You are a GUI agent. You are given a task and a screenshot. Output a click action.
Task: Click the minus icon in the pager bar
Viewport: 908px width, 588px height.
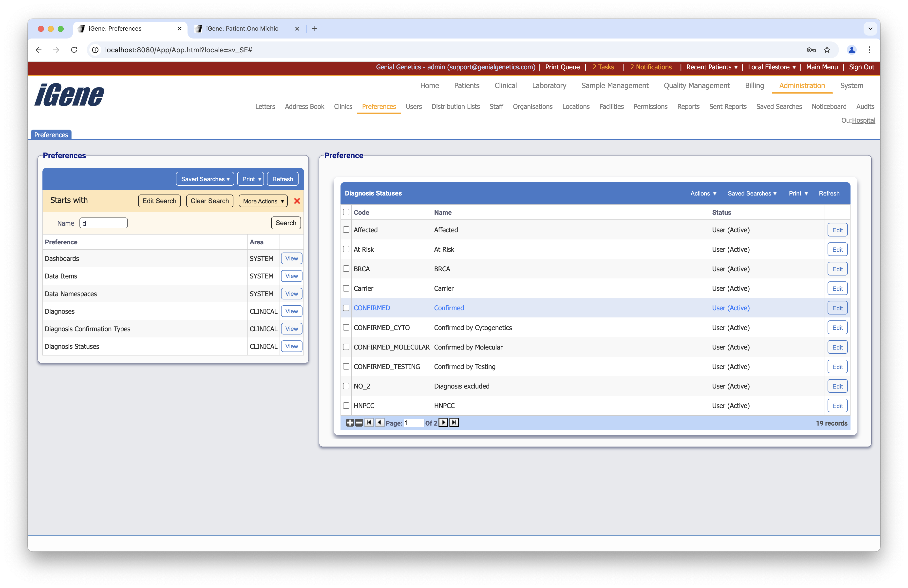(x=359, y=422)
